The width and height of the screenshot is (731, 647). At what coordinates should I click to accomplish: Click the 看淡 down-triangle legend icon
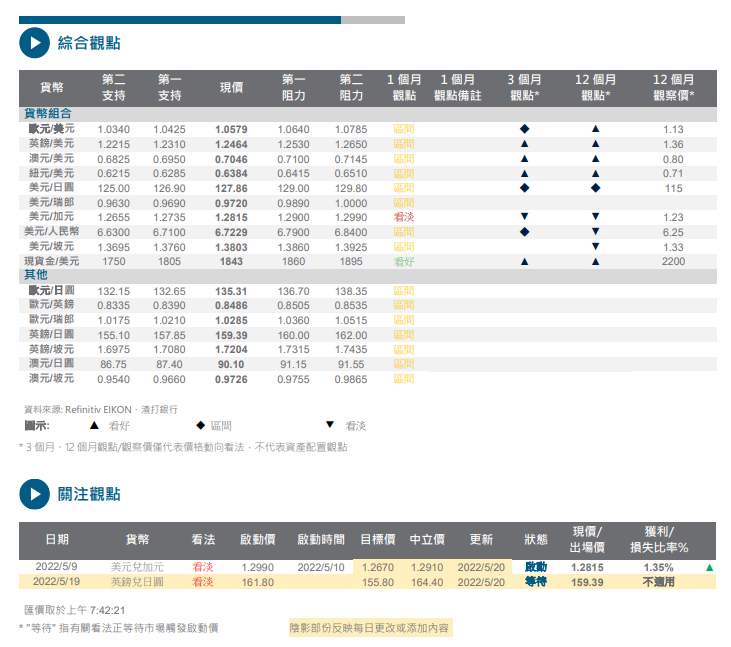[330, 425]
